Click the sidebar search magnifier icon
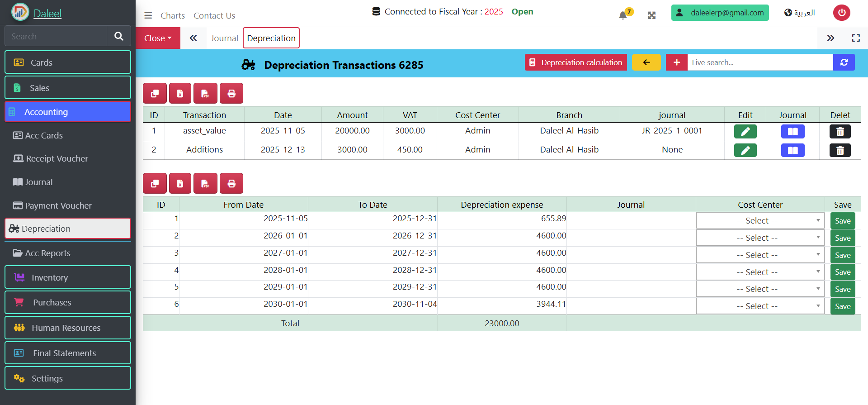This screenshot has width=868, height=405. [119, 36]
